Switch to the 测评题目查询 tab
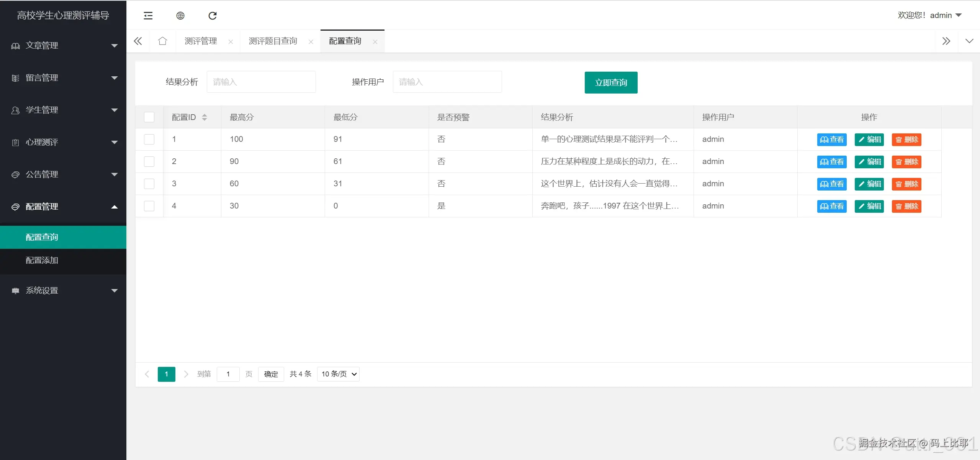Image resolution: width=980 pixels, height=460 pixels. pyautogui.click(x=273, y=41)
